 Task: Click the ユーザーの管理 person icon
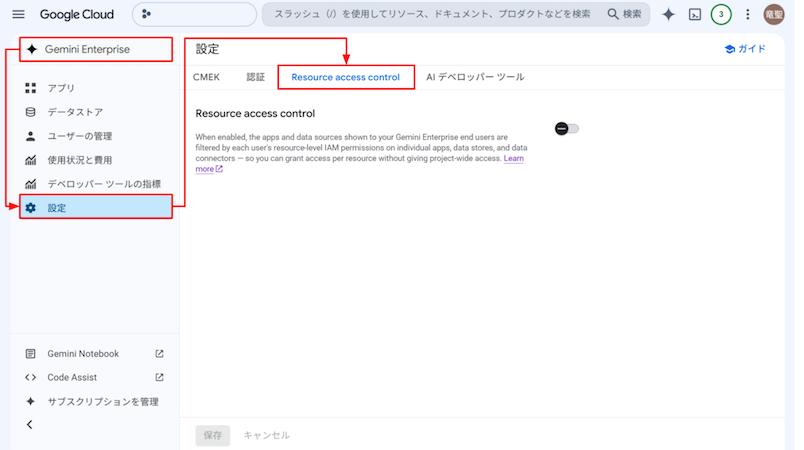pos(31,136)
